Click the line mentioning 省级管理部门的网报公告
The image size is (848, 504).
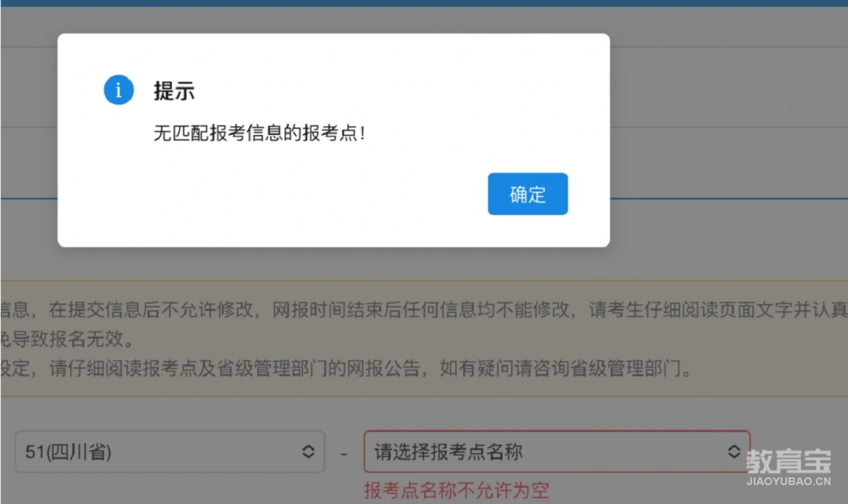point(346,368)
